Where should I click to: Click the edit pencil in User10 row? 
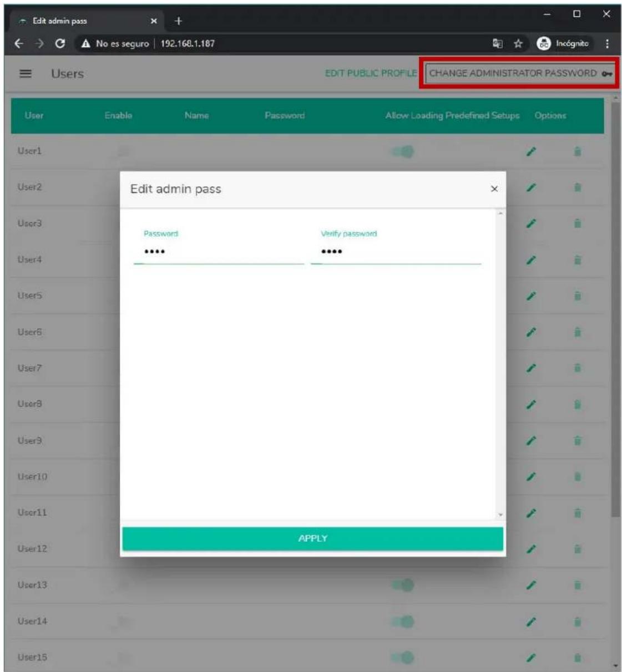[x=531, y=477]
